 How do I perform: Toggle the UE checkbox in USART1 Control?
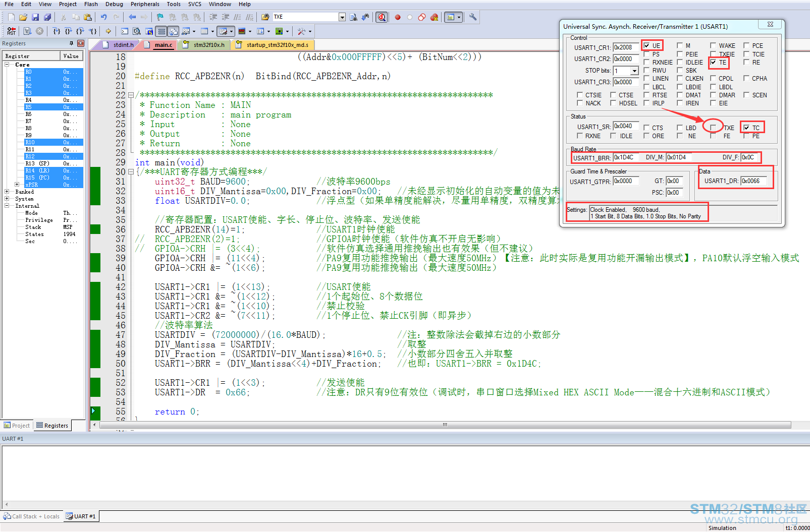(647, 45)
